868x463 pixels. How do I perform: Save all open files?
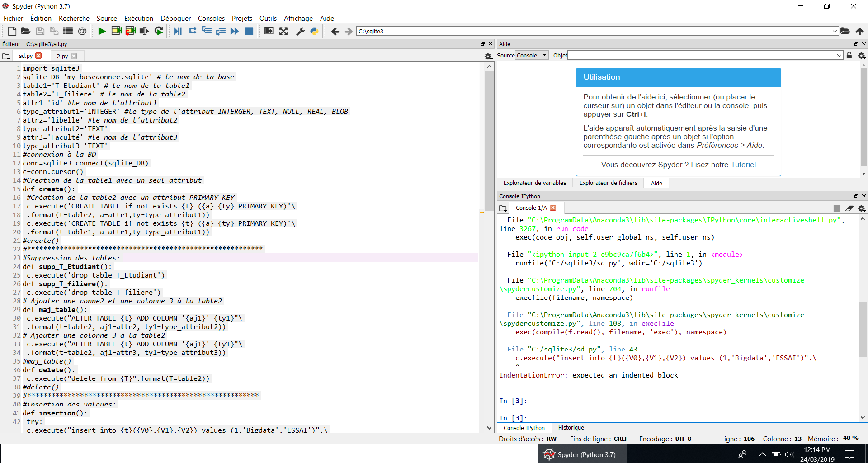pos(54,31)
